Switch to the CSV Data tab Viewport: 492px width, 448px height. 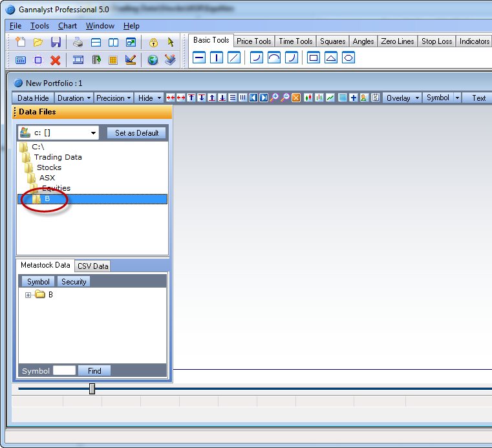click(92, 266)
